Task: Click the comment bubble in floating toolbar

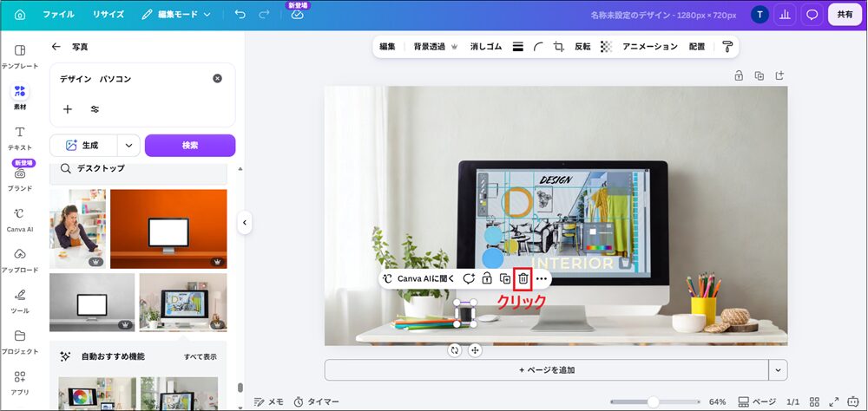Action: 469,279
